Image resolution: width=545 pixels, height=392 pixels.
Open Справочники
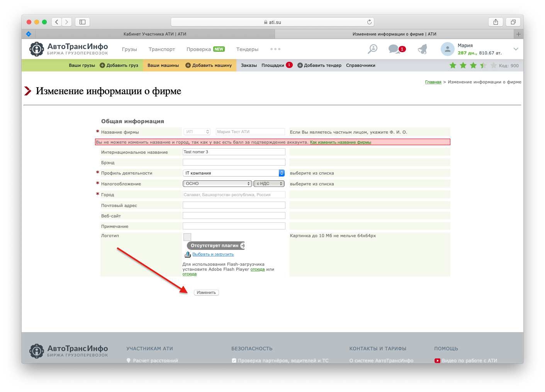click(x=361, y=65)
